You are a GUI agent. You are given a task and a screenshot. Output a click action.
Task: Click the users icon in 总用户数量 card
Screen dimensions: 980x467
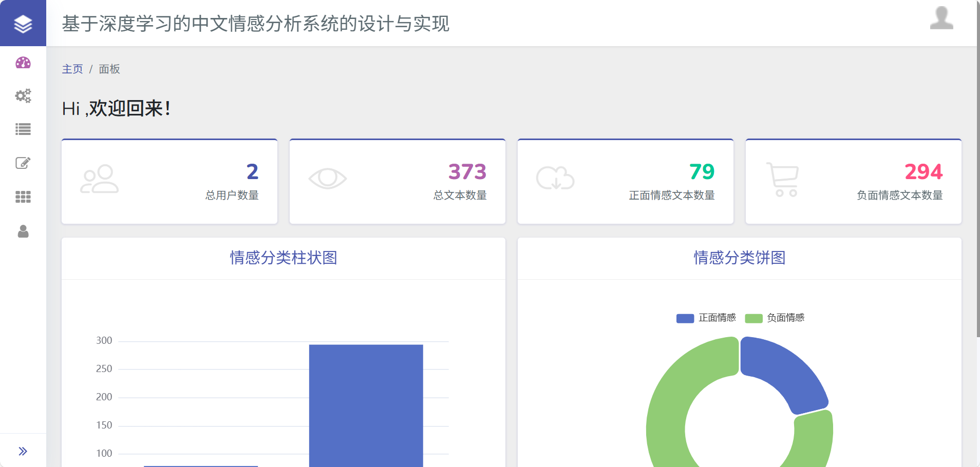(x=99, y=179)
